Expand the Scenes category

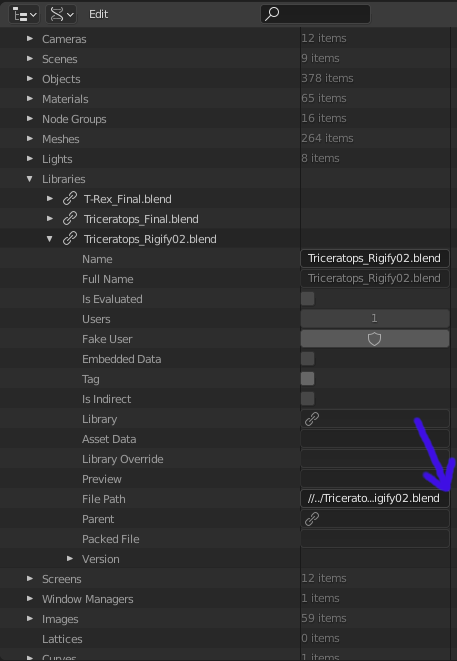(30, 59)
